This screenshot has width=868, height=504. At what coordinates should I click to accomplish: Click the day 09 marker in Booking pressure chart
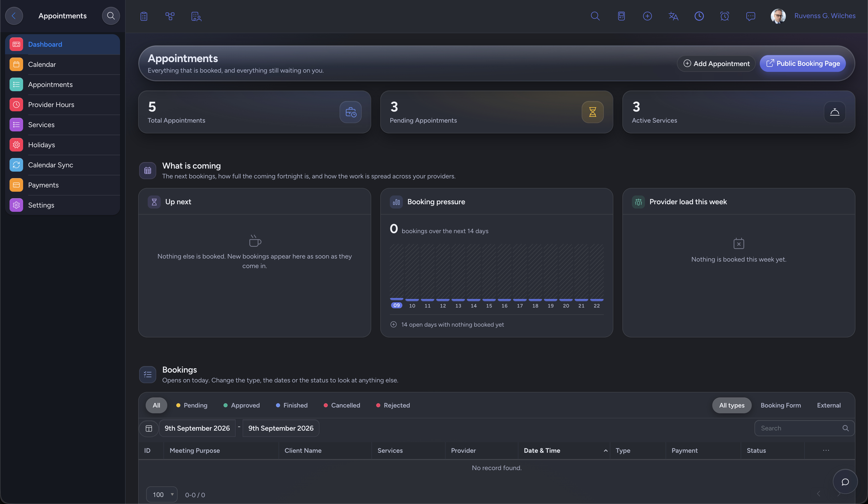pos(397,305)
